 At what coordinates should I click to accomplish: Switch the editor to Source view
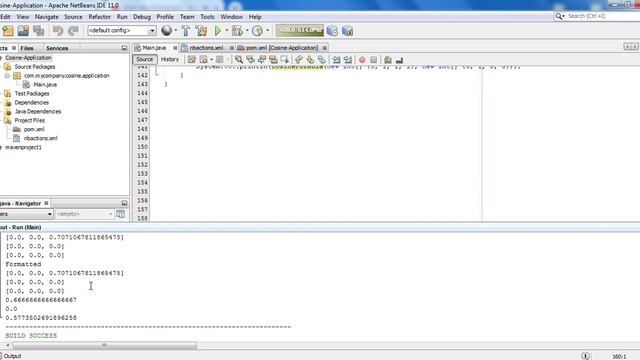pos(144,59)
